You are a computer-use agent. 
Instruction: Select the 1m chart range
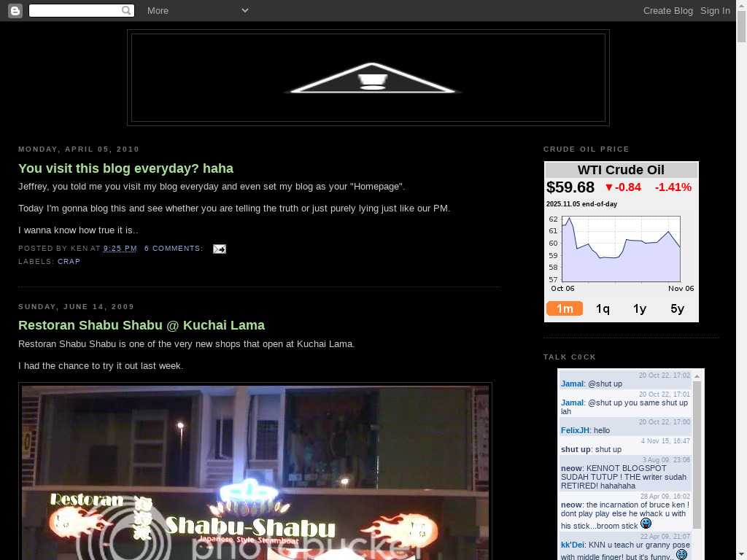[565, 308]
